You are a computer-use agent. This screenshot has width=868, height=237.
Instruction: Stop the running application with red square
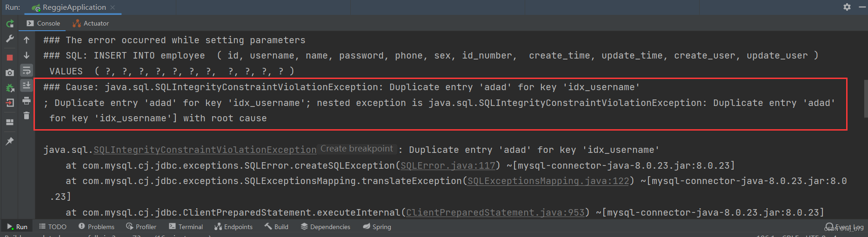(x=10, y=58)
